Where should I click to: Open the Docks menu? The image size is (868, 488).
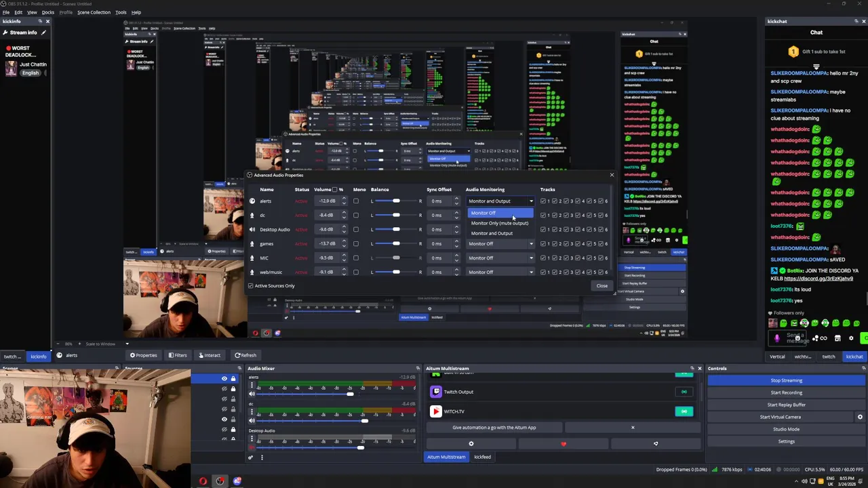pyautogui.click(x=48, y=12)
